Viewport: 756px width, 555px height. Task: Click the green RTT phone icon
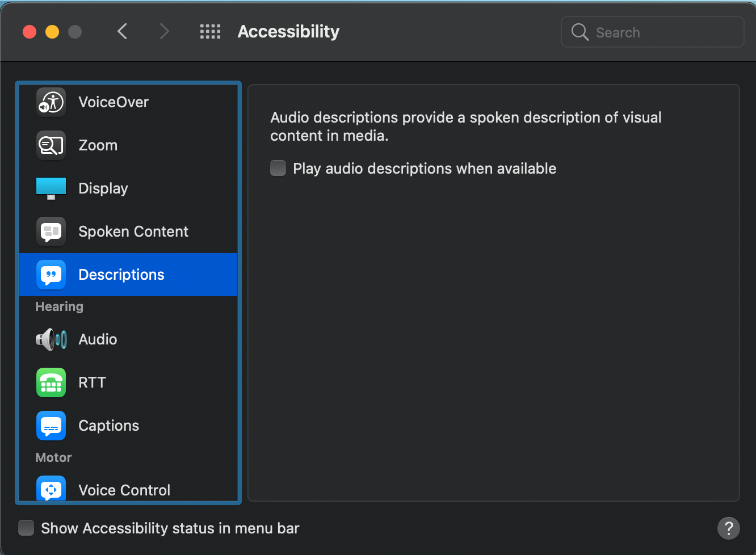tap(51, 382)
